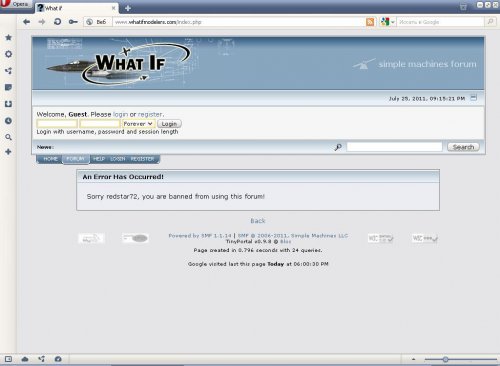Open the LOGIN forum menu tab
Viewport: 500px width, 366px height.
pos(118,159)
